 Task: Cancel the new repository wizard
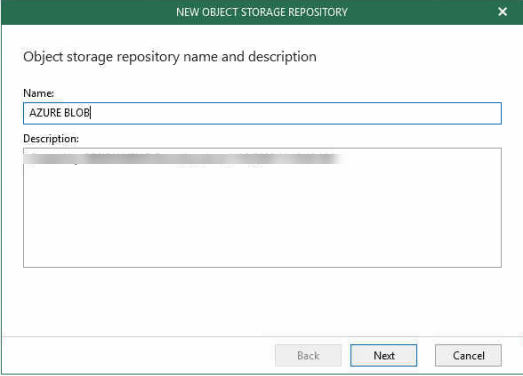468,355
